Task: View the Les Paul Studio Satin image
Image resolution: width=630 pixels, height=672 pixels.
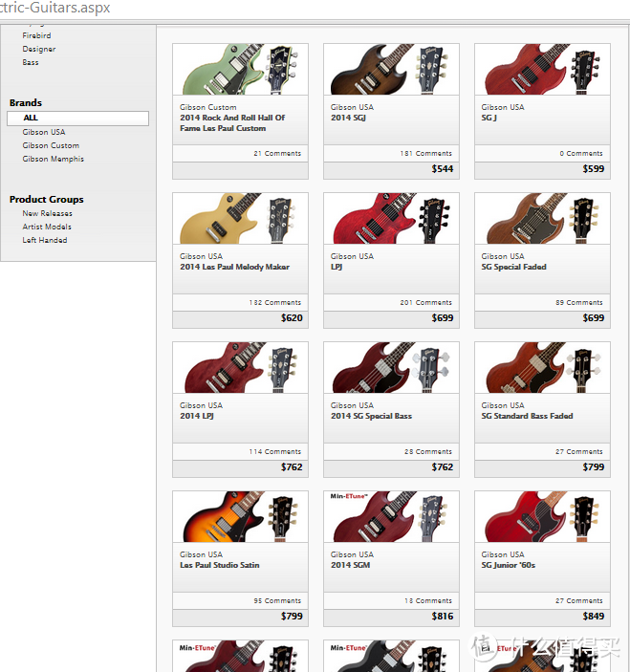Action: click(x=240, y=516)
